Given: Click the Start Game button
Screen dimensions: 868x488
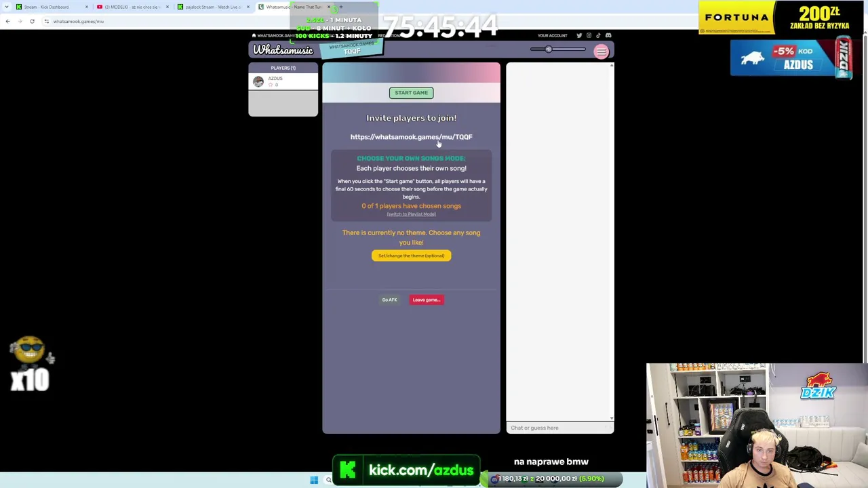Looking at the screenshot, I should point(411,93).
